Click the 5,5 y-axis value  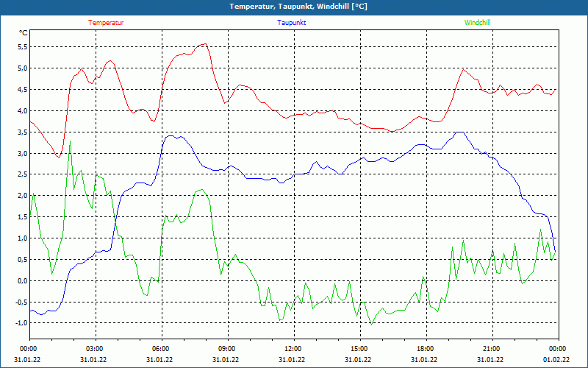click(23, 47)
